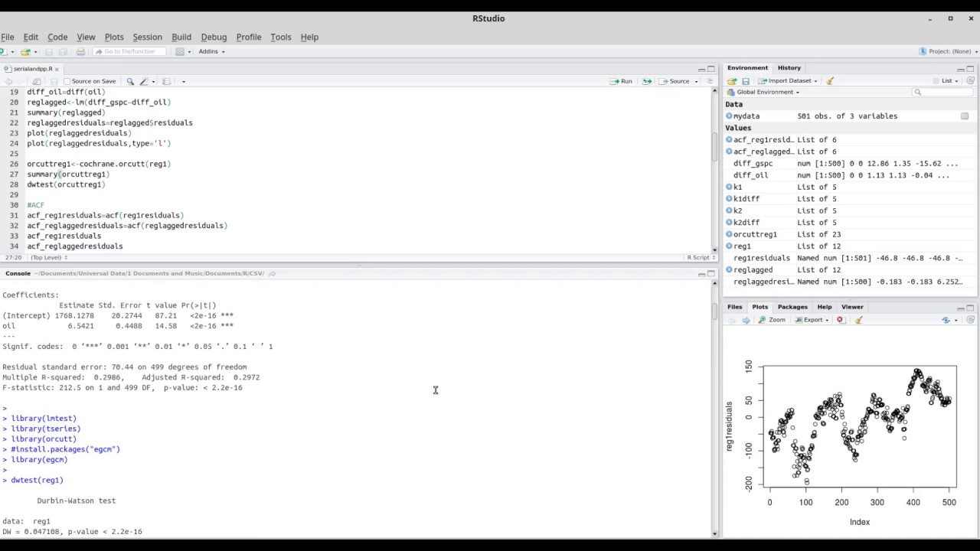The image size is (980, 551).
Task: Clear Environment objects with the broom icon
Action: (x=830, y=81)
